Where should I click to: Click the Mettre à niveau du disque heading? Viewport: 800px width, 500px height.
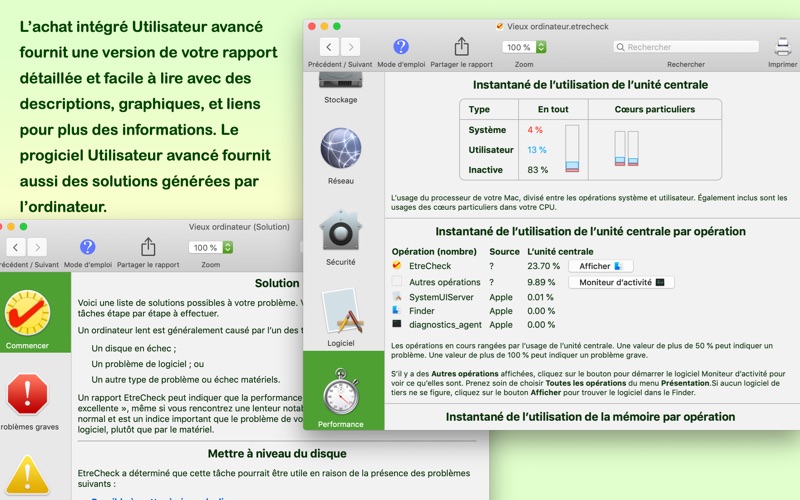coord(277,454)
